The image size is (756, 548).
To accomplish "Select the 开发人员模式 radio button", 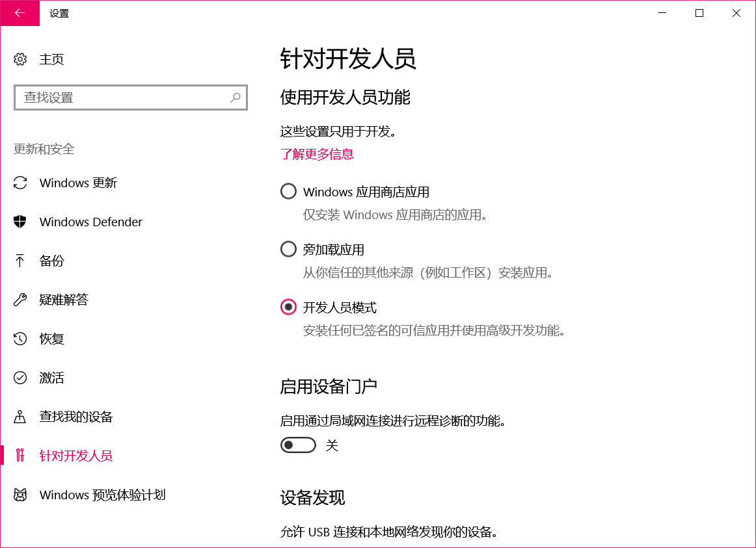I will 288,307.
